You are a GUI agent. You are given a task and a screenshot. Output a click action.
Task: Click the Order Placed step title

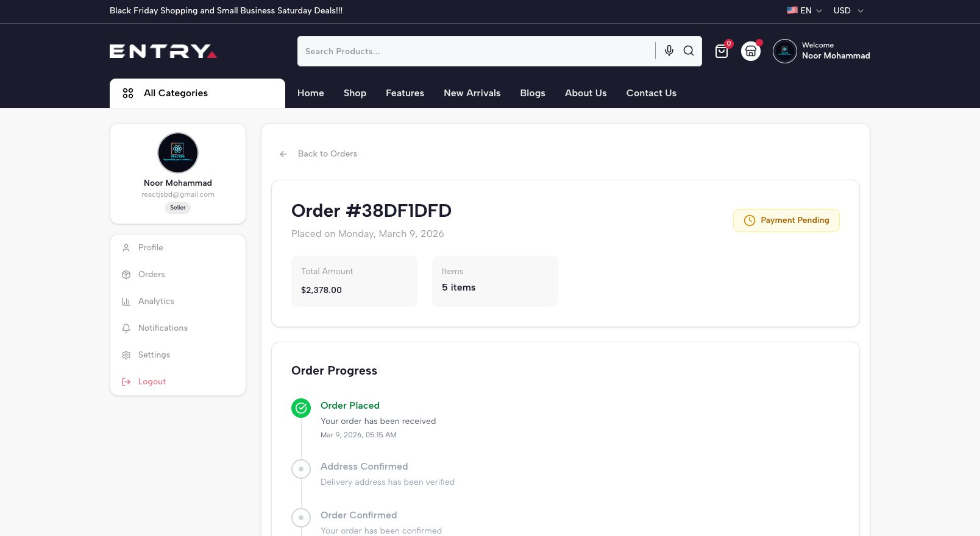tap(350, 406)
